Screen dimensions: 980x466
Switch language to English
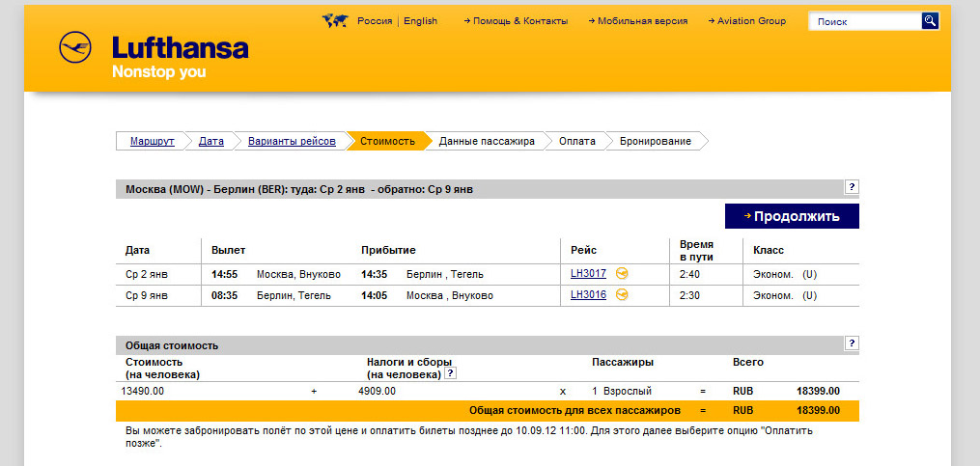point(421,20)
